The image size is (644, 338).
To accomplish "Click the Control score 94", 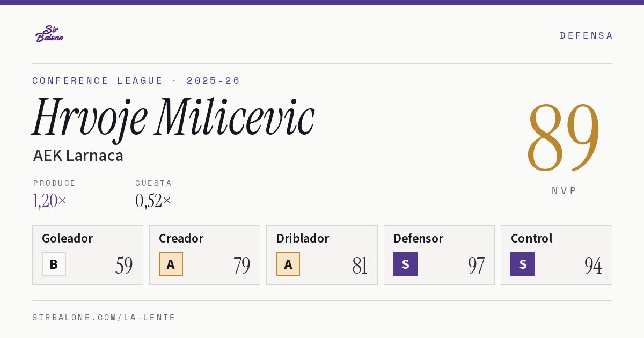I will click(593, 266).
